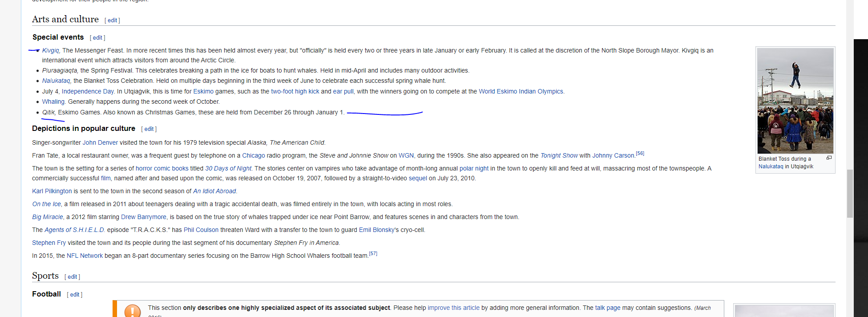Enlarge the Blanket Toss image using magnify icon
The width and height of the screenshot is (868, 317).
[x=829, y=158]
